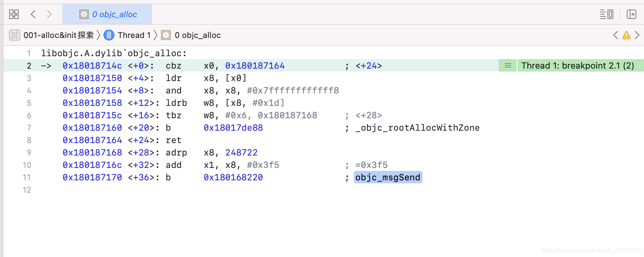Click the address 0x18018716c
Viewport: 644px width, 257px height.
tap(92, 165)
